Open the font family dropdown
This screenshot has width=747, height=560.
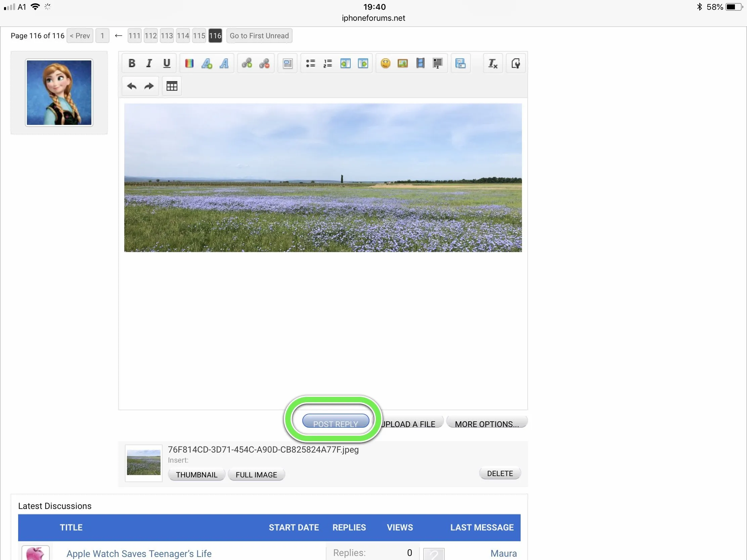coord(224,63)
